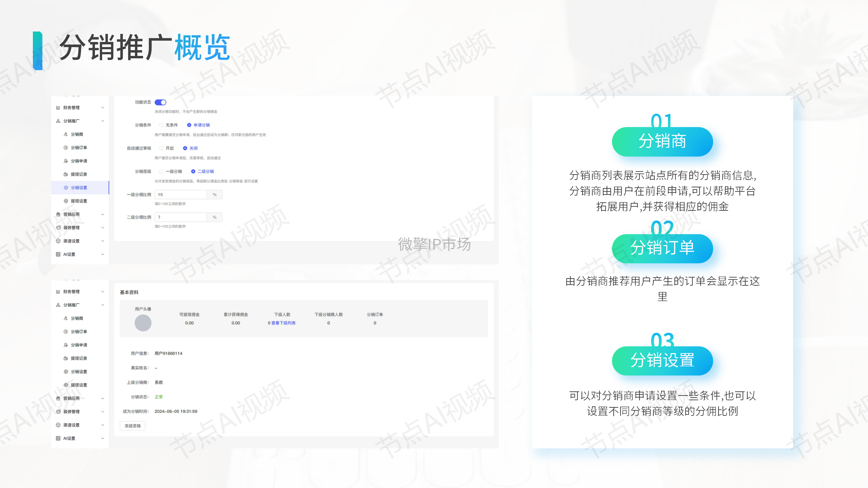
Task: Click 提现记录 icon in settings-form screenshot sidebar
Action: tap(66, 175)
